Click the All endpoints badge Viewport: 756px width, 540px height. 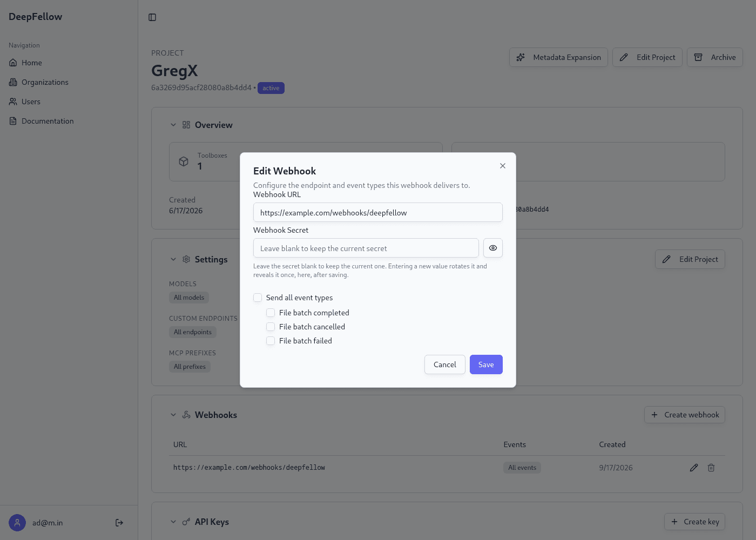(193, 332)
